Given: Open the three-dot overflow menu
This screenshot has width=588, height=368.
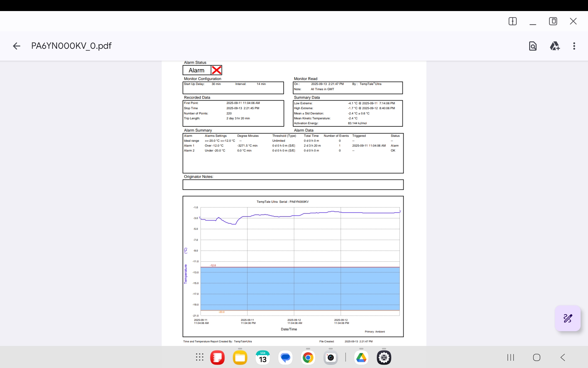Looking at the screenshot, I should tap(574, 46).
